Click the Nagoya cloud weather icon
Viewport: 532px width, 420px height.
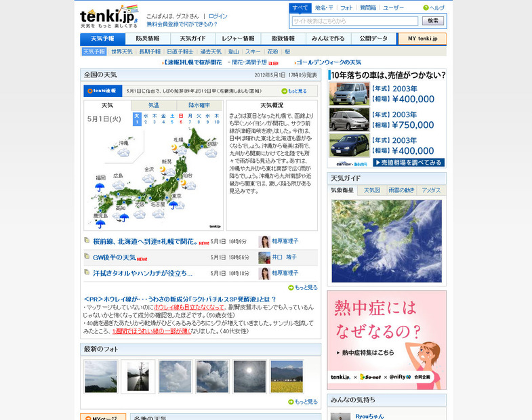coord(159,213)
